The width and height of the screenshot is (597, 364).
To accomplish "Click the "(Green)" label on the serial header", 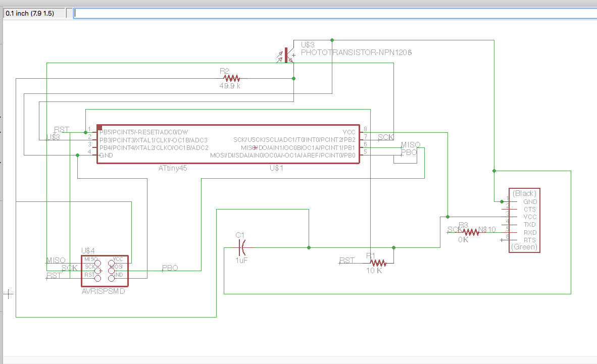I will 524,247.
